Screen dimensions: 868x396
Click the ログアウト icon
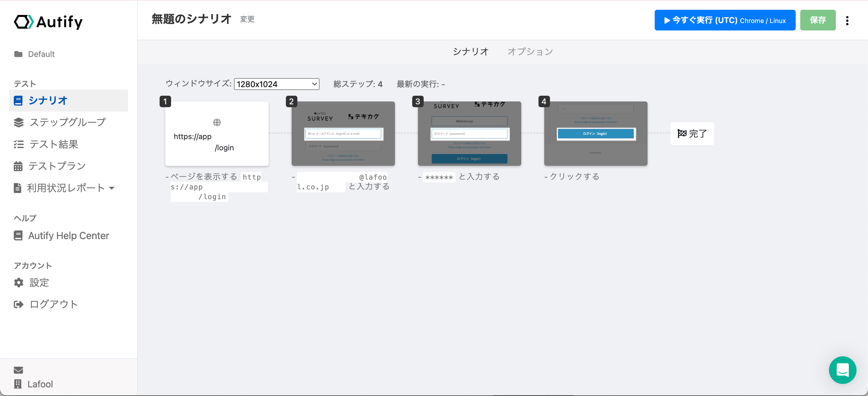(19, 304)
